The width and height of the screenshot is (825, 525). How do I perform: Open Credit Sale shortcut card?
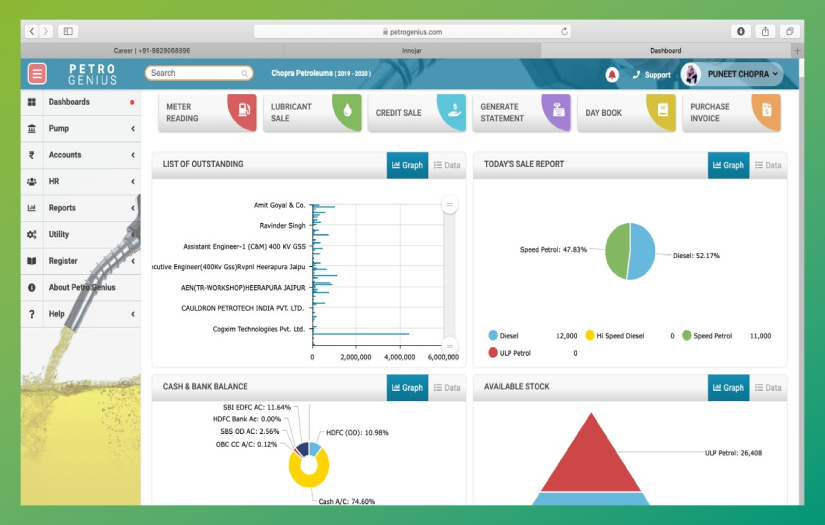(417, 113)
